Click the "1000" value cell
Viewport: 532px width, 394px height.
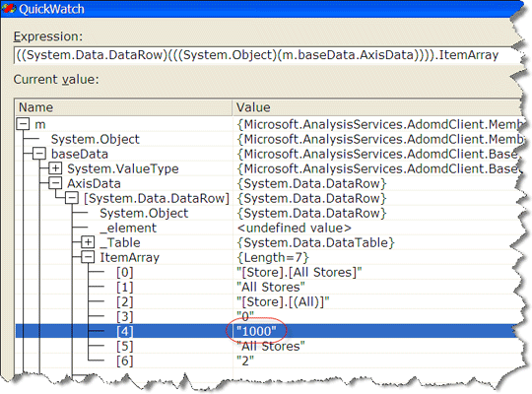[x=256, y=331]
